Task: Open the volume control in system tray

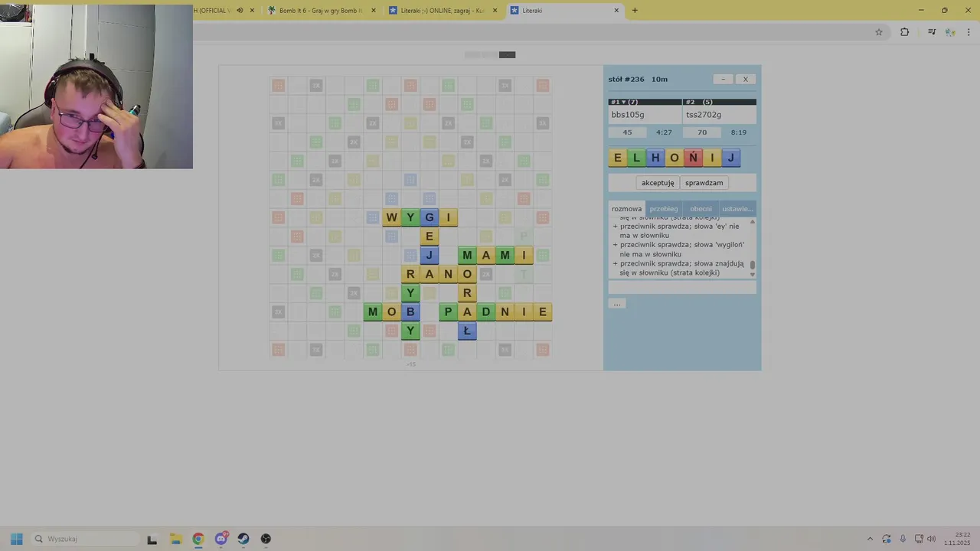Action: pyautogui.click(x=931, y=539)
